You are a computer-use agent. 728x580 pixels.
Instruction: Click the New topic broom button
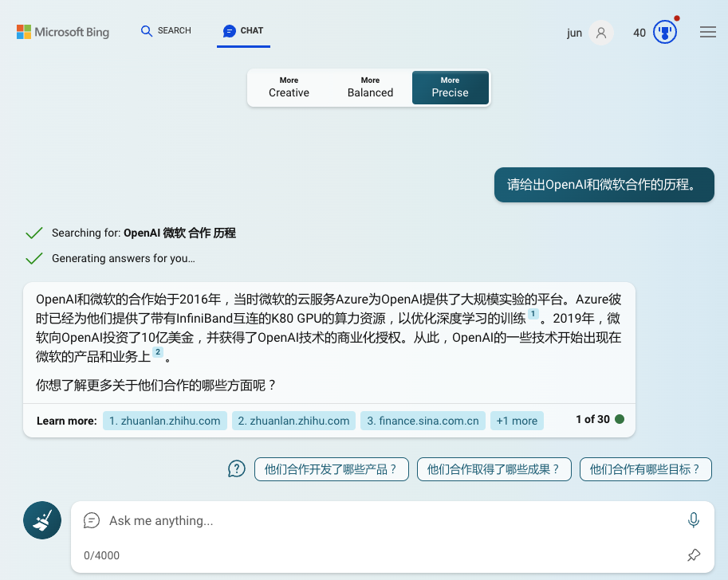point(42,520)
